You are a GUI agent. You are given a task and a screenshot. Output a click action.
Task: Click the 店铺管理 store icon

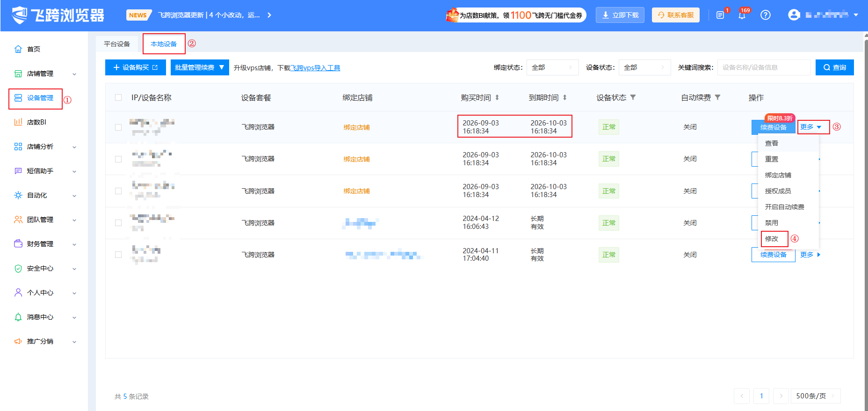(18, 73)
